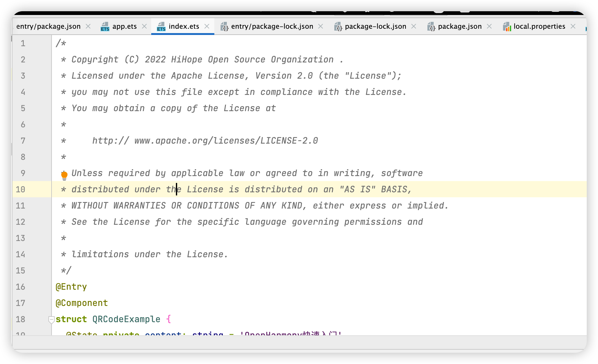Click line number 18 in the gutter
The image size is (598, 364).
[x=20, y=319]
